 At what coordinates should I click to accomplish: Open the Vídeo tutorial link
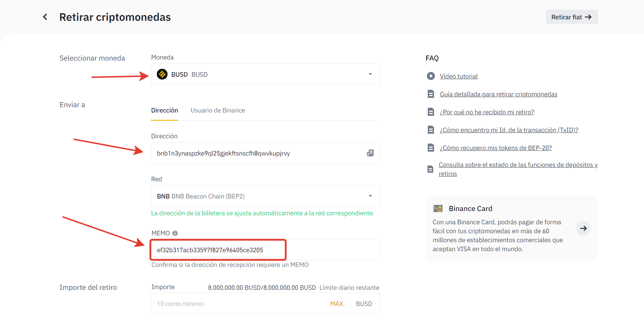click(459, 76)
